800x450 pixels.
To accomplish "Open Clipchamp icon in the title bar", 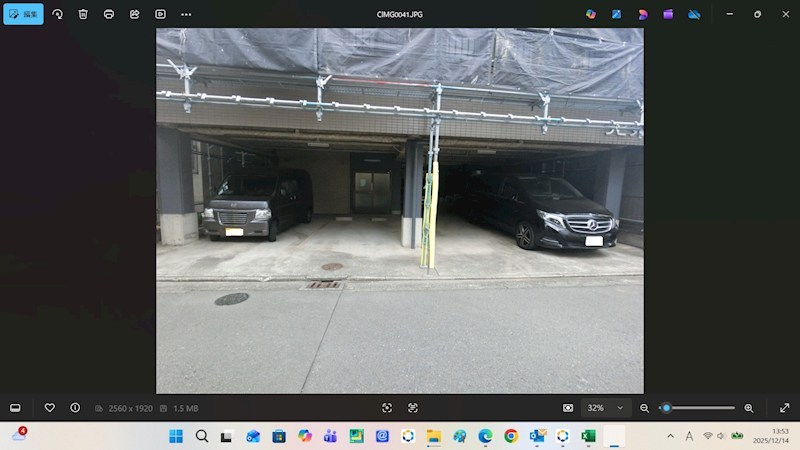I will click(642, 14).
